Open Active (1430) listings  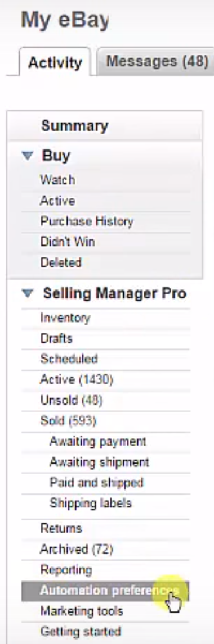(76, 379)
